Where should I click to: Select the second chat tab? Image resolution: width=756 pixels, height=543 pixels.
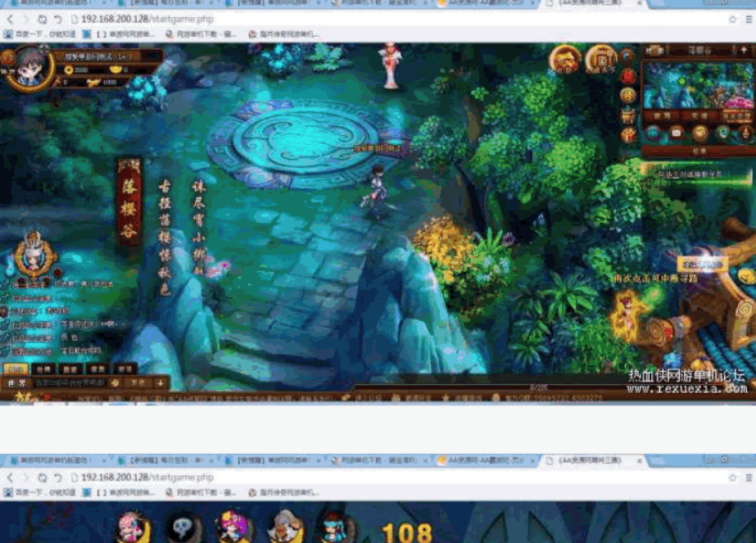click(x=44, y=369)
